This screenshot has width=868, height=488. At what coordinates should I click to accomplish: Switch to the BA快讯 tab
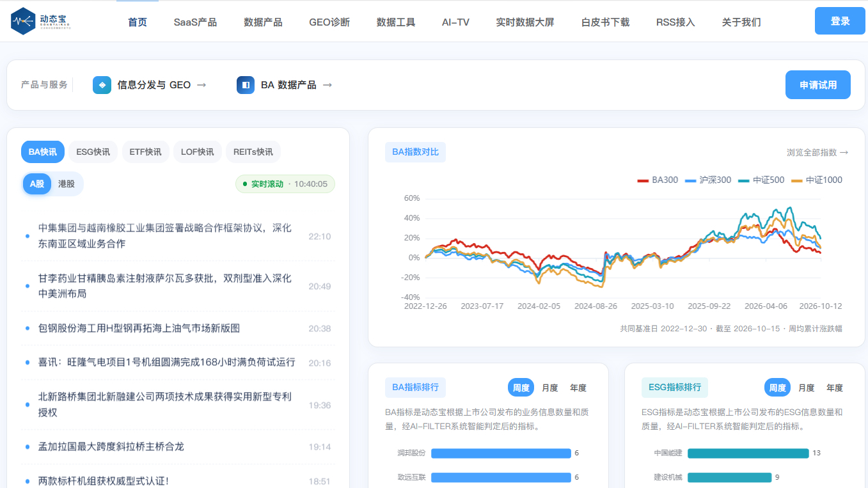pyautogui.click(x=43, y=152)
